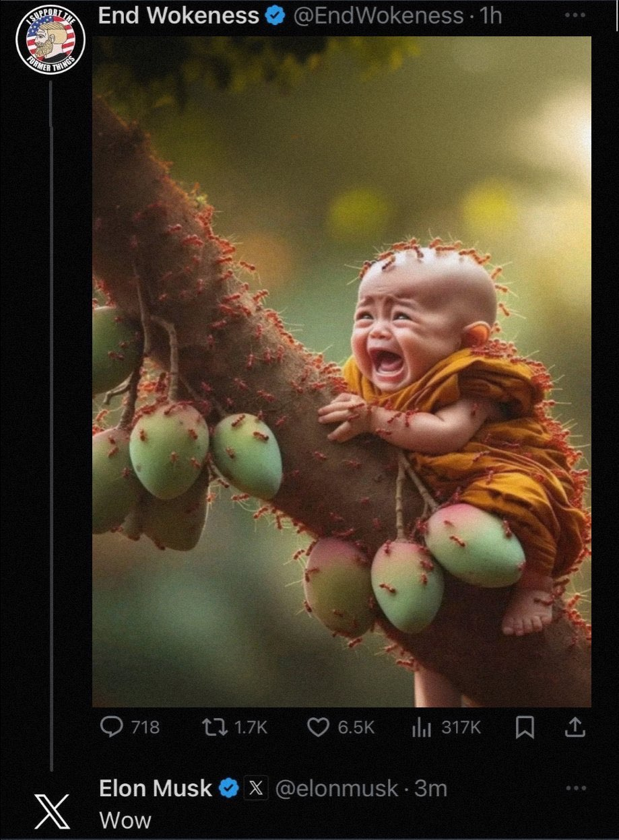Image resolution: width=619 pixels, height=840 pixels.
Task: Open the 1h timestamp of the post
Action: [490, 15]
